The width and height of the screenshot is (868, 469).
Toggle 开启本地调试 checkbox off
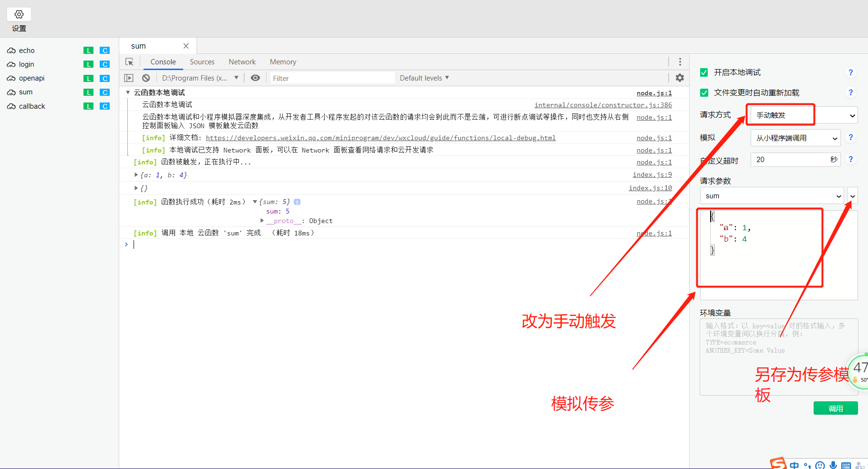click(704, 72)
